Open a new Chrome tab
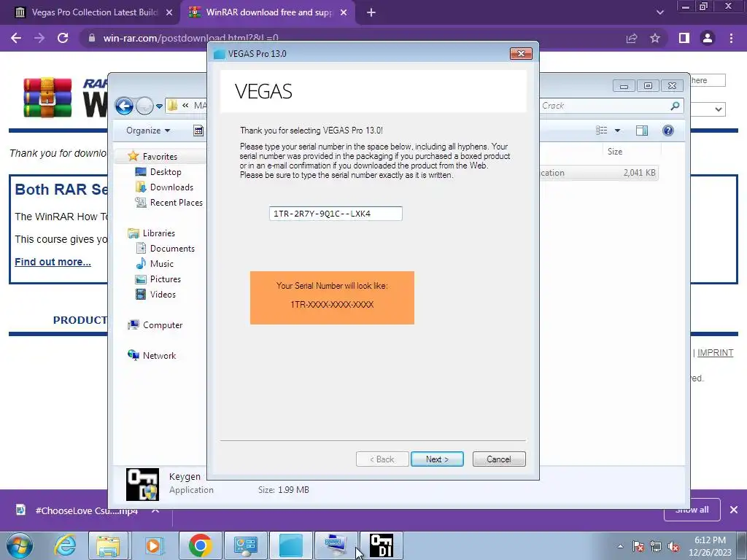Image resolution: width=747 pixels, height=560 pixels. [371, 12]
